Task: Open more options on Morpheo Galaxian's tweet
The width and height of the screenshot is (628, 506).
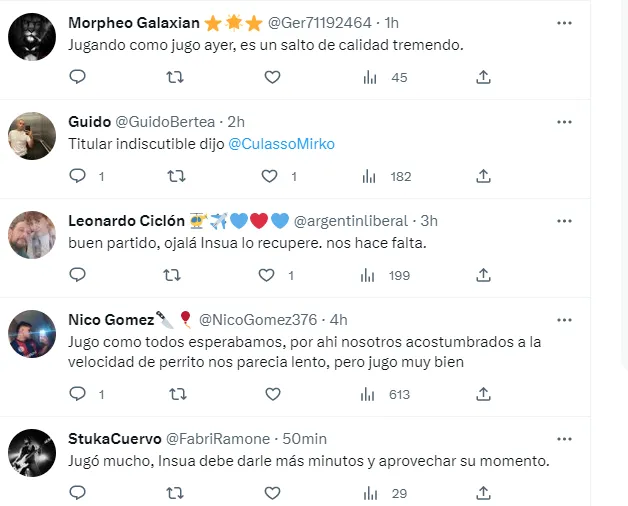Action: (565, 22)
